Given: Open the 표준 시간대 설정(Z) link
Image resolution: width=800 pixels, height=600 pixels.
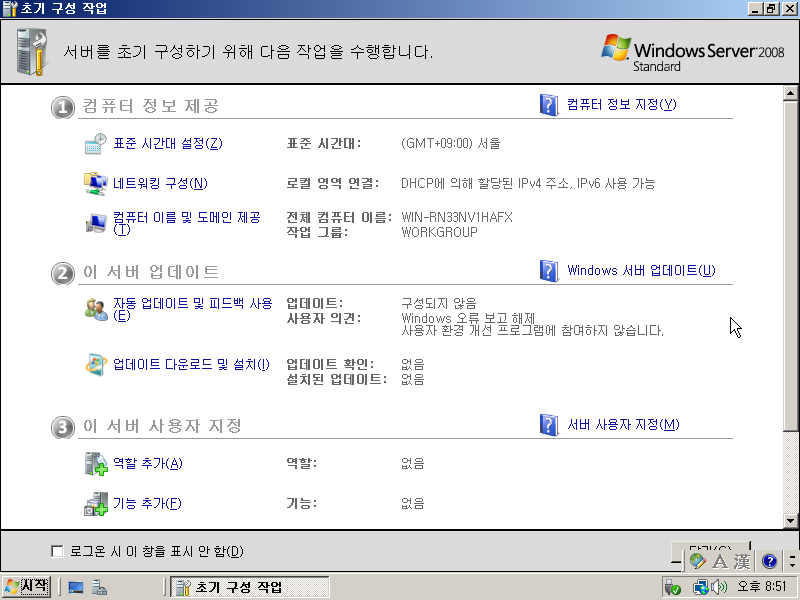Looking at the screenshot, I should (168, 143).
